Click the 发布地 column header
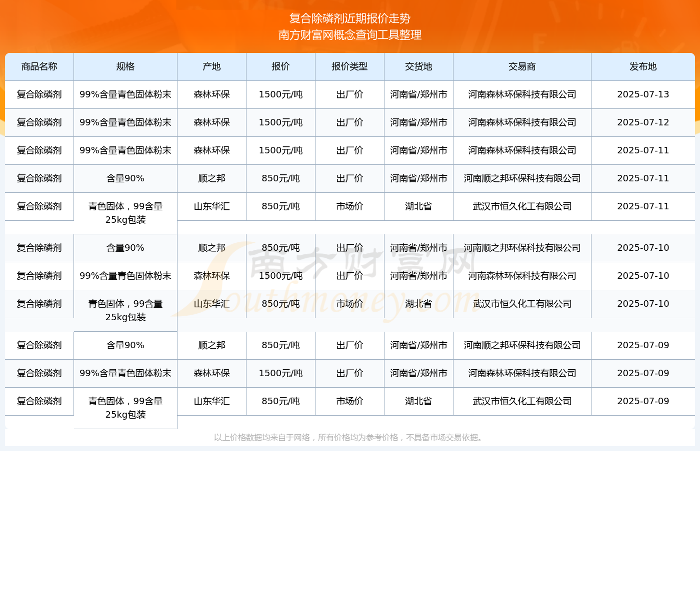700x602 pixels. coord(643,66)
